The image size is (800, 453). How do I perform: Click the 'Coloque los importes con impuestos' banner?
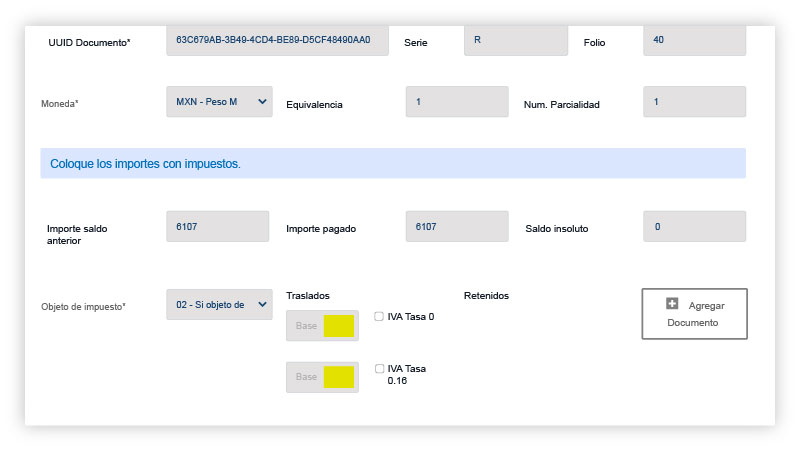coord(393,163)
